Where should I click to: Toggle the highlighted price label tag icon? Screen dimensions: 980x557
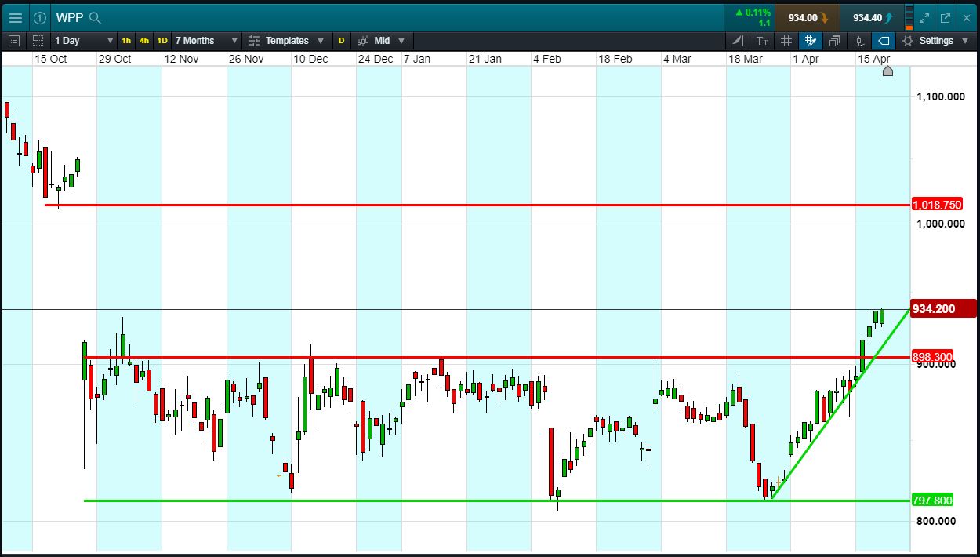click(884, 41)
